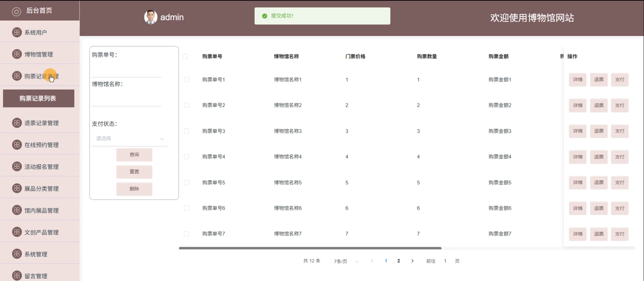
Task: Click 退票 for 购票单号5
Action: [599, 183]
